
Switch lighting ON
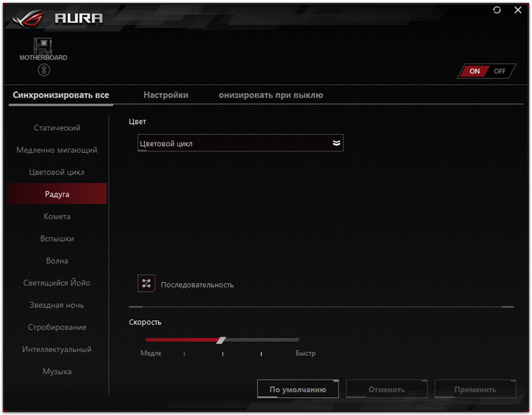coord(474,71)
